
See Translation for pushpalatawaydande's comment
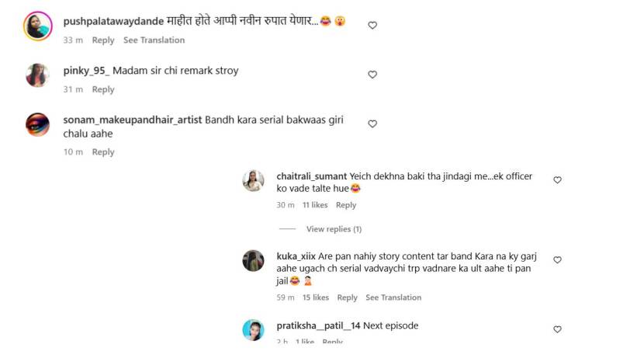(154, 40)
